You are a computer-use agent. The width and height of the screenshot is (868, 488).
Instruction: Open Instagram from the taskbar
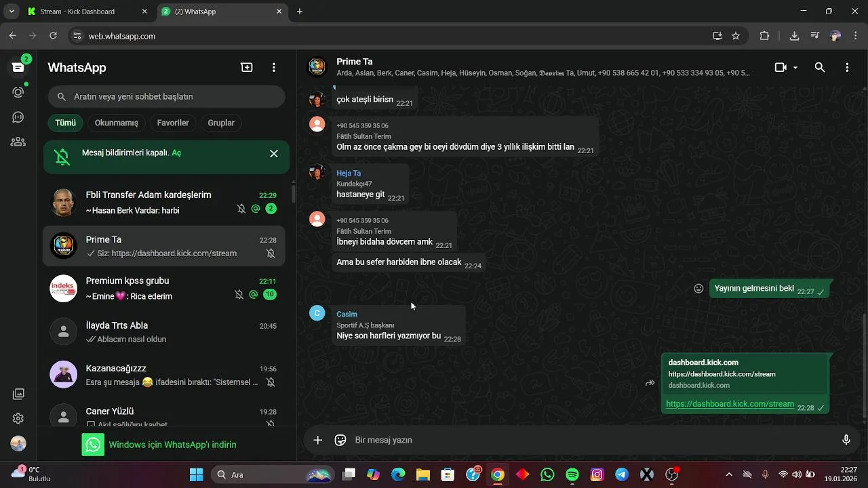(x=597, y=474)
